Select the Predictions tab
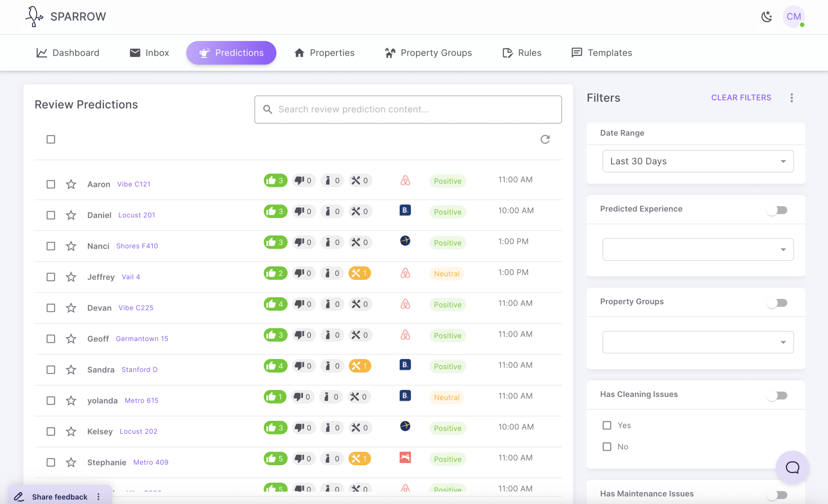 231,53
